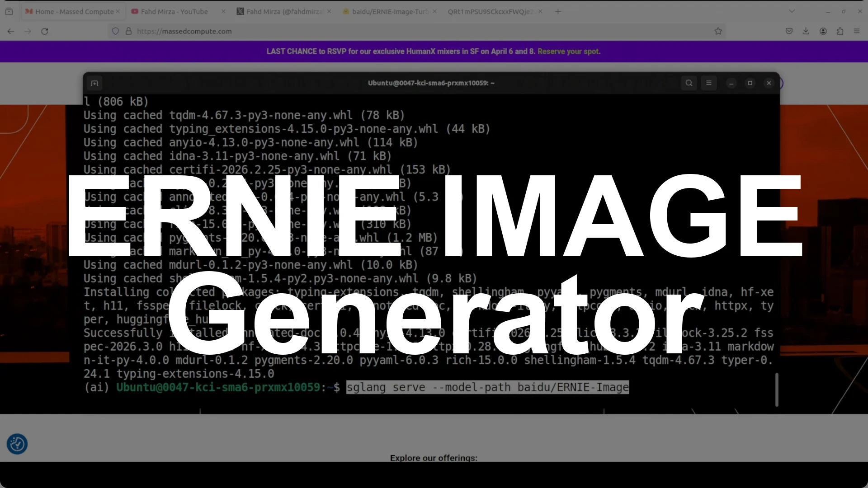The image size is (868, 488).
Task: Open the terminal hamburger menu
Action: coord(709,83)
